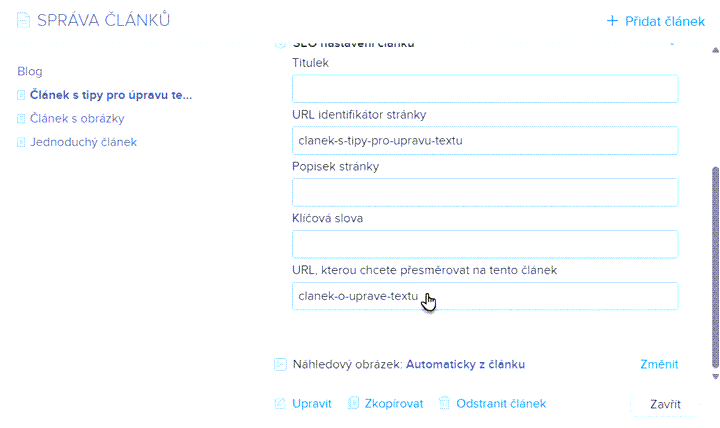Click the Správa článků document icon
This screenshot has height=428, width=720.
tap(23, 20)
